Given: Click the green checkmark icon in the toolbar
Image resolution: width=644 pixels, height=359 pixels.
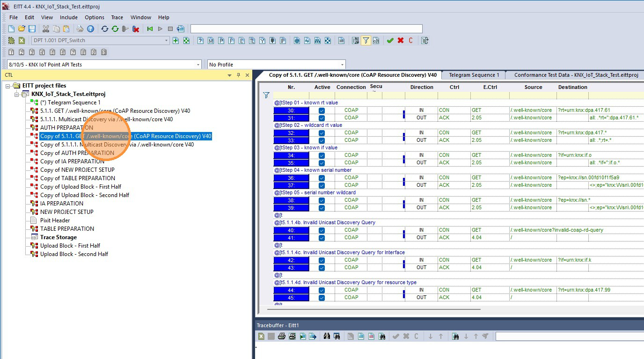Looking at the screenshot, I should [390, 41].
